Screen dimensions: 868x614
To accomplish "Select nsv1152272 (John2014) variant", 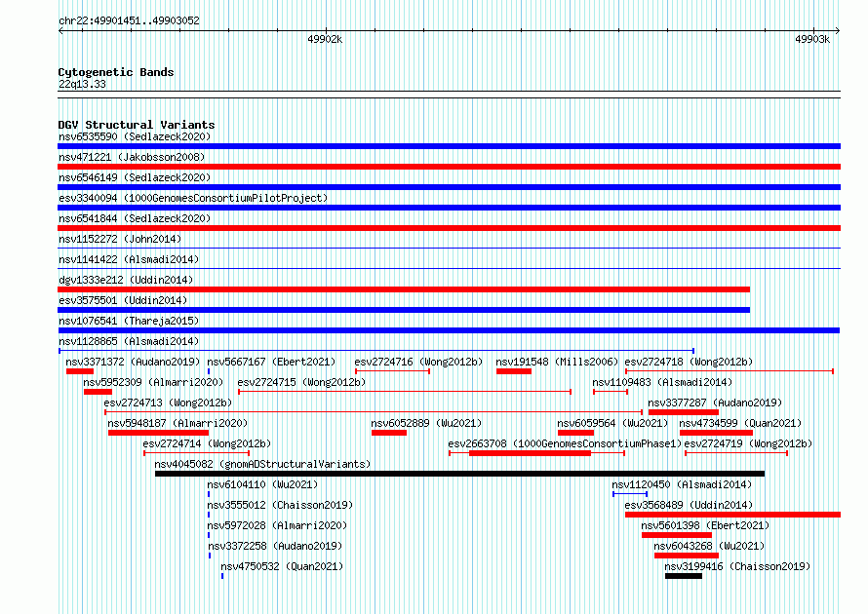I will point(120,239).
